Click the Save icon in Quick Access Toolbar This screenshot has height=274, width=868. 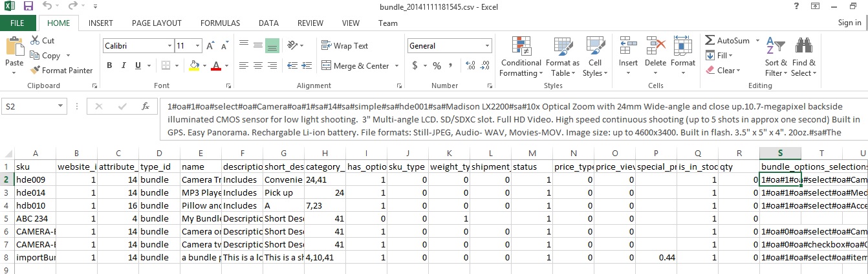pyautogui.click(x=28, y=6)
